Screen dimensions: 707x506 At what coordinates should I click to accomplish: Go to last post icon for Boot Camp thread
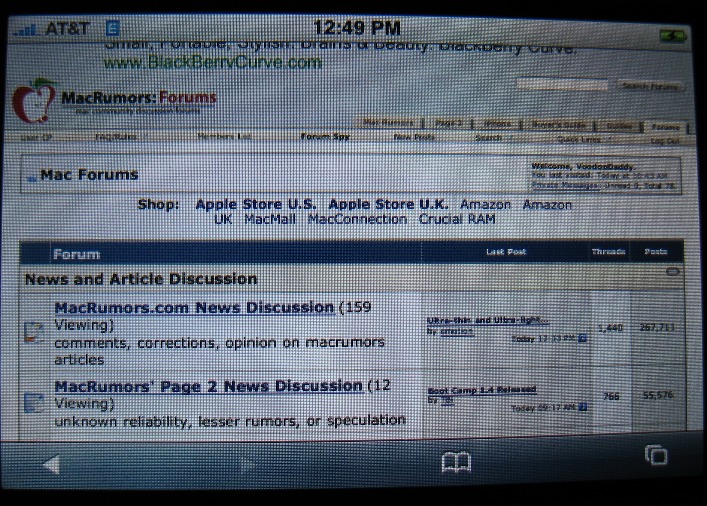point(583,407)
